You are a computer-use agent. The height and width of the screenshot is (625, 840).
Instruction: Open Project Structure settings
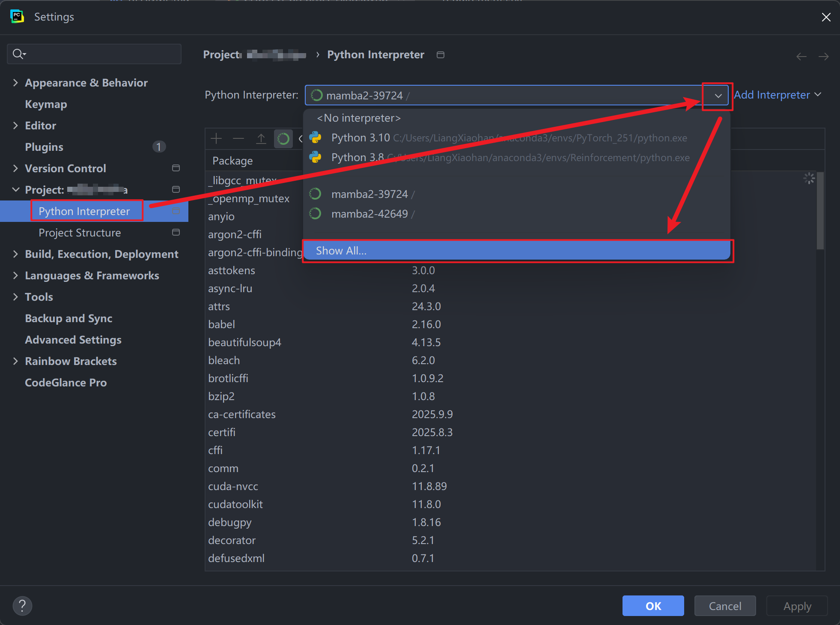pos(80,233)
